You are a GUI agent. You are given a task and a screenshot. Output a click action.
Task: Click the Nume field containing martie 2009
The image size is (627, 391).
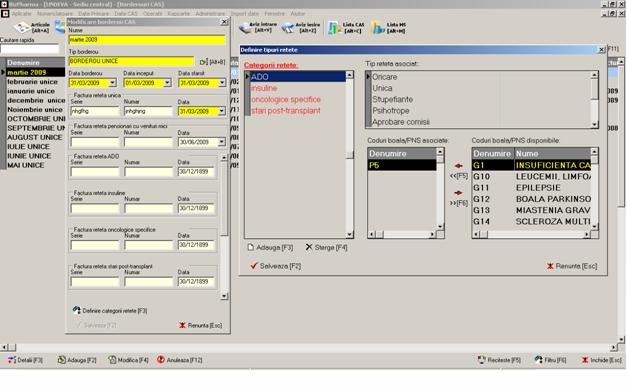(x=147, y=40)
